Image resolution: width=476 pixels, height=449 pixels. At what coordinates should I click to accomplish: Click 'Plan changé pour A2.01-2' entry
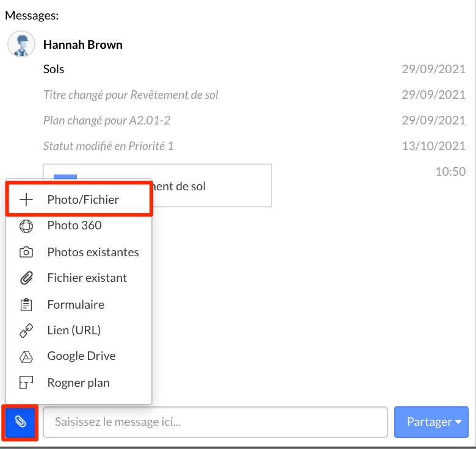(x=107, y=120)
